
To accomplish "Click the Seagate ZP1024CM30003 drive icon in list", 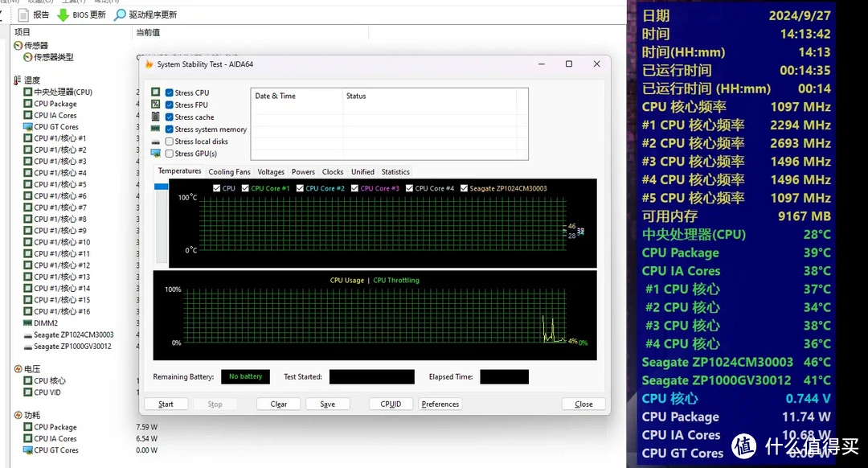I will coord(27,335).
